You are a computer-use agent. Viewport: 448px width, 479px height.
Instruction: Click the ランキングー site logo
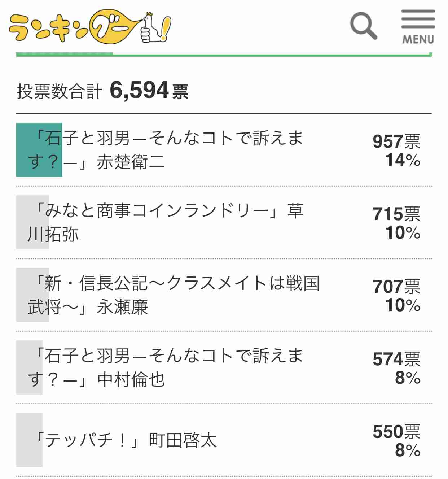click(x=90, y=27)
